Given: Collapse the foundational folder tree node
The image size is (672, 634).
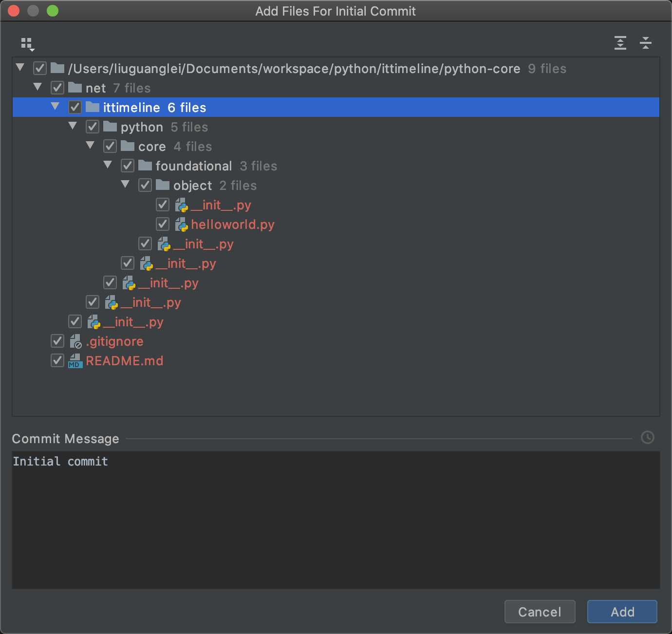Looking at the screenshot, I should click(x=108, y=165).
